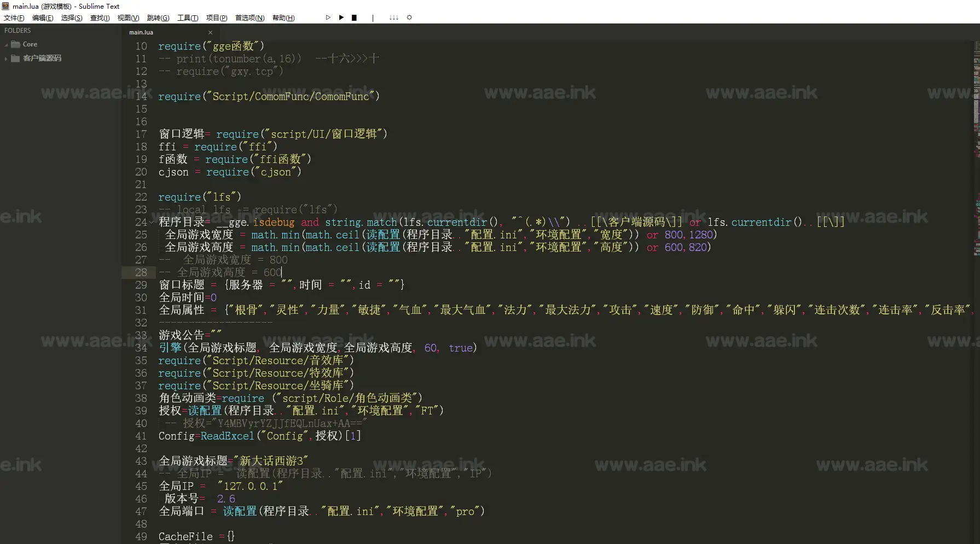
Task: Expand the 客户端源码 folder arrow
Action: 6,59
